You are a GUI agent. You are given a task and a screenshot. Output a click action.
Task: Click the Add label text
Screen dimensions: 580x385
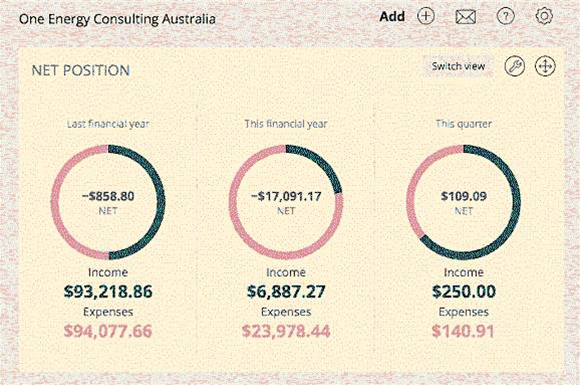392,17
